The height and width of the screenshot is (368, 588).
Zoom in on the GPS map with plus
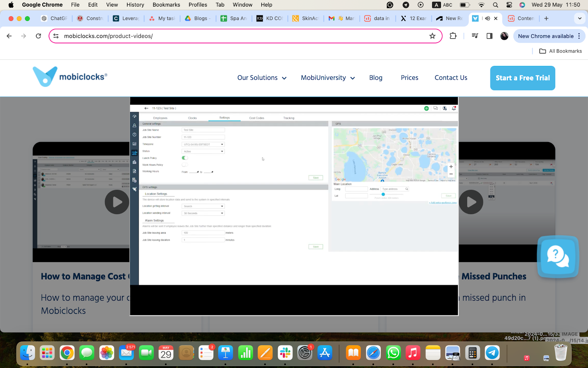451,167
